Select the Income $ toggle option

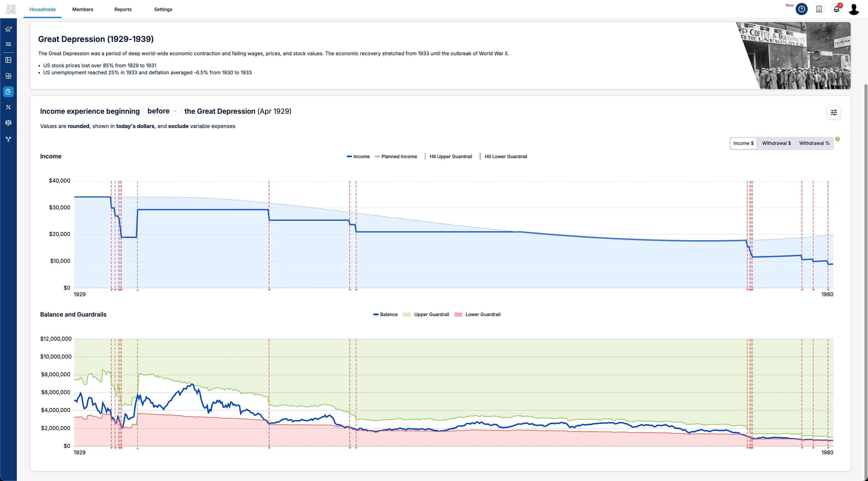[x=743, y=143]
